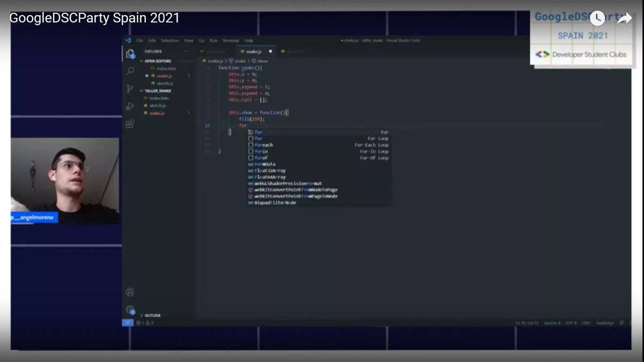Open the Edit menu
Viewport: 644px width, 362px height.
click(152, 41)
